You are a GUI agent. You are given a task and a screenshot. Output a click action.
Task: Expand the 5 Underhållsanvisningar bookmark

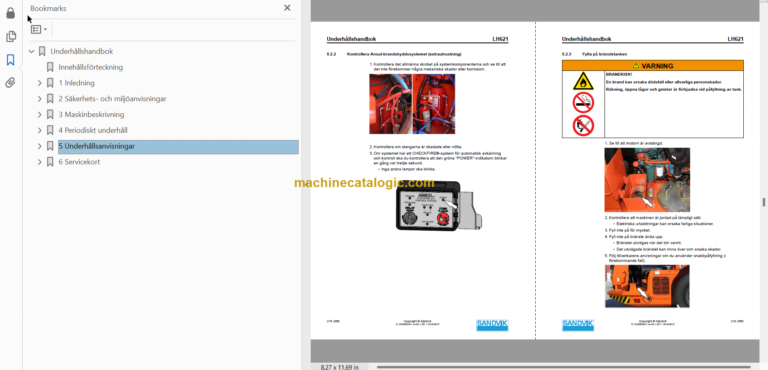point(40,146)
